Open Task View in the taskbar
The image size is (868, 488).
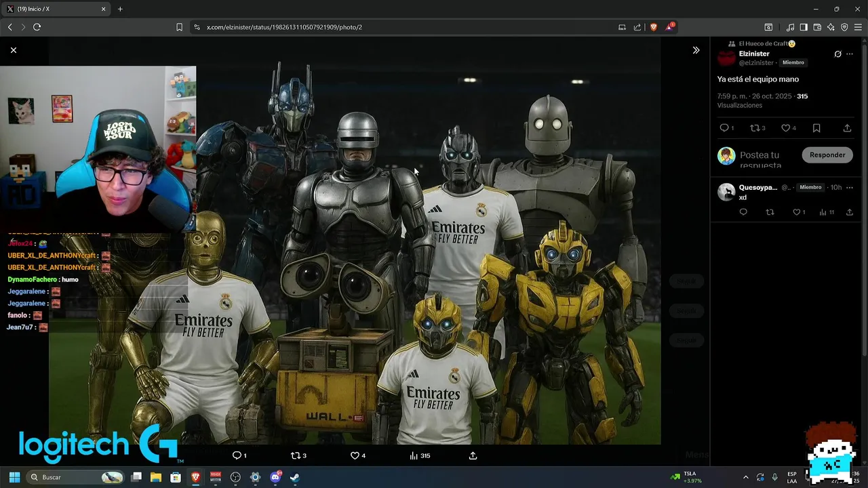(x=136, y=477)
